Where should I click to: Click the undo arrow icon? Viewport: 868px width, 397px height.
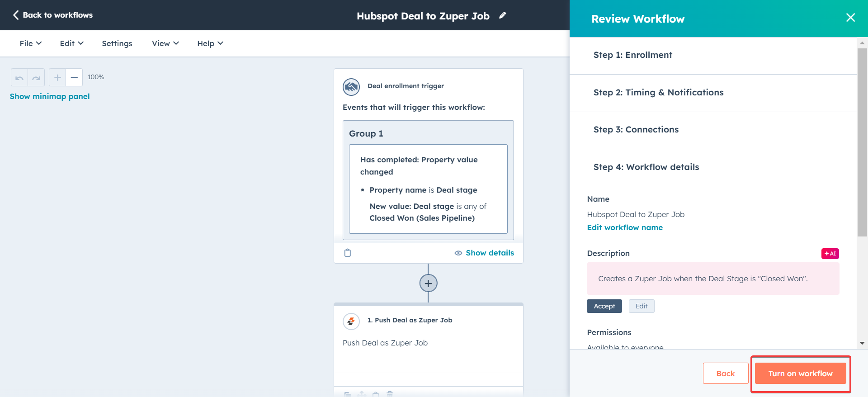(x=19, y=78)
